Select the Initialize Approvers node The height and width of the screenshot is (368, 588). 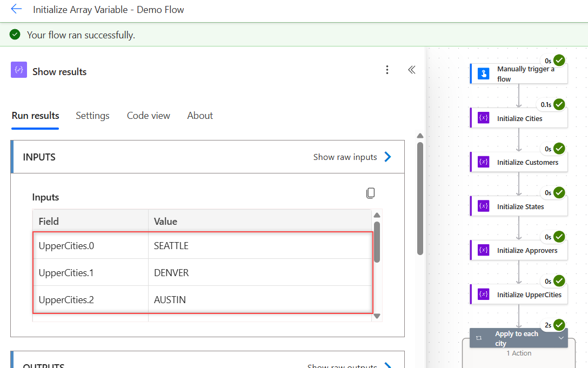click(x=519, y=250)
